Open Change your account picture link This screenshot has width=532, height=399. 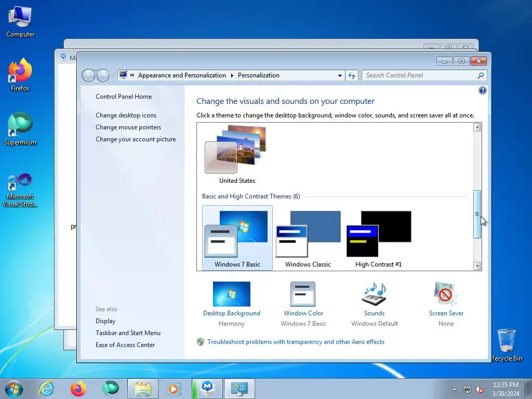coord(136,139)
